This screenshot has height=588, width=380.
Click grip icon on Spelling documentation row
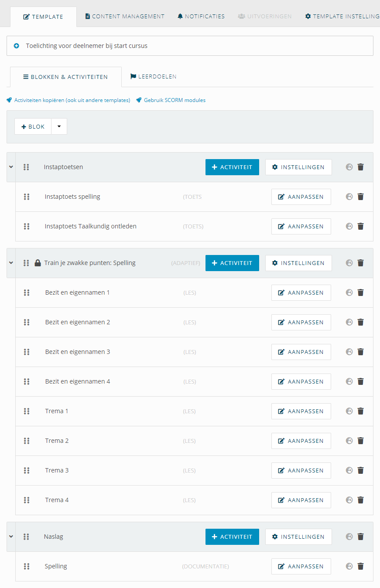27,566
